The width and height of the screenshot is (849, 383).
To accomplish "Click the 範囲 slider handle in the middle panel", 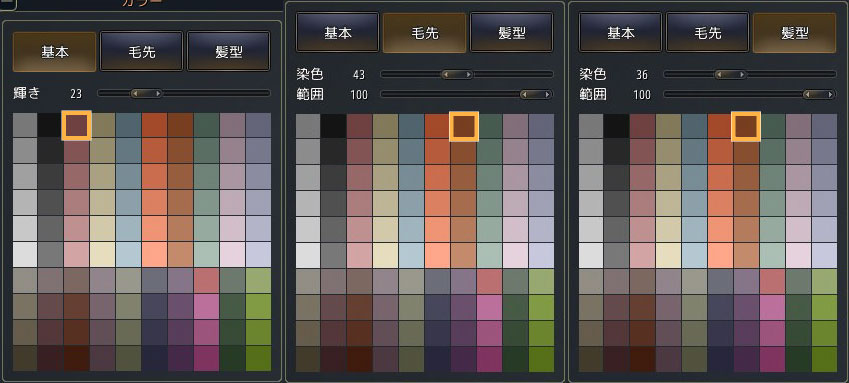I will click(536, 95).
